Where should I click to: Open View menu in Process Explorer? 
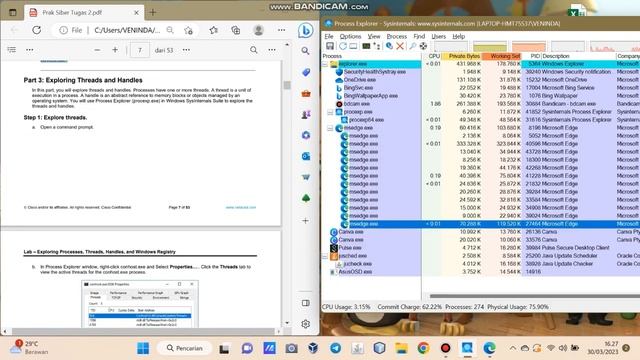[374, 36]
